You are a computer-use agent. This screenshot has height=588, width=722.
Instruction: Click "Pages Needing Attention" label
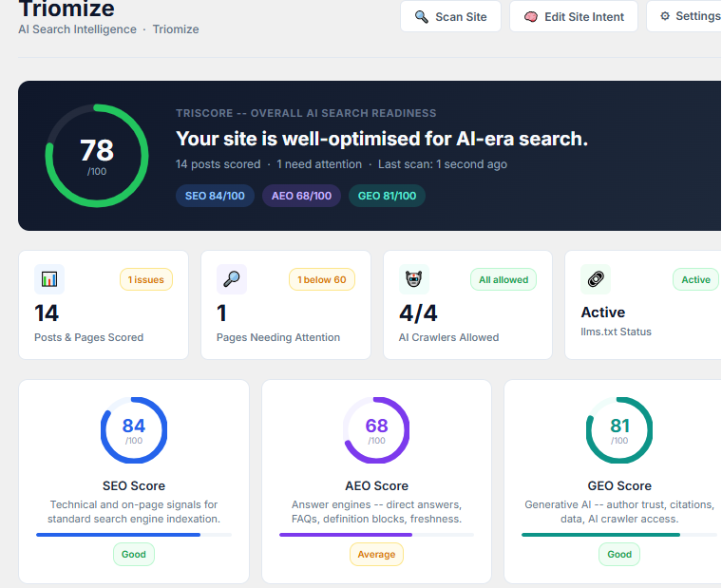[x=278, y=337]
